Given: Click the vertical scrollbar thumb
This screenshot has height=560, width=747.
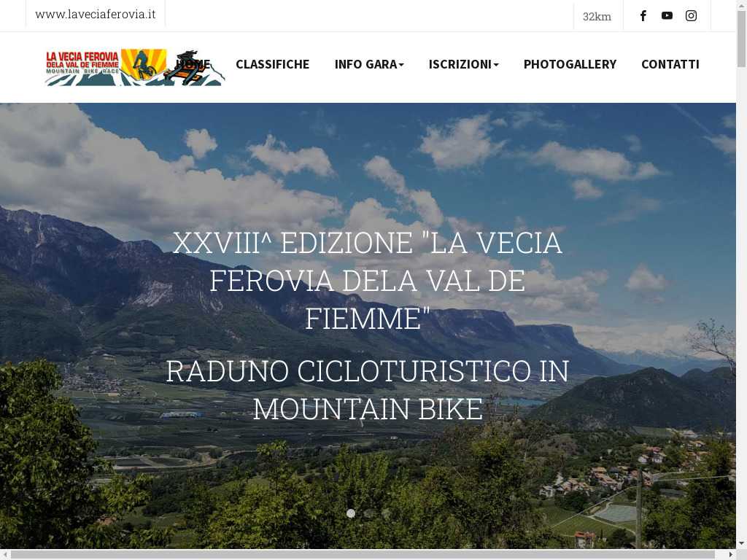Looking at the screenshot, I should click(x=742, y=39).
